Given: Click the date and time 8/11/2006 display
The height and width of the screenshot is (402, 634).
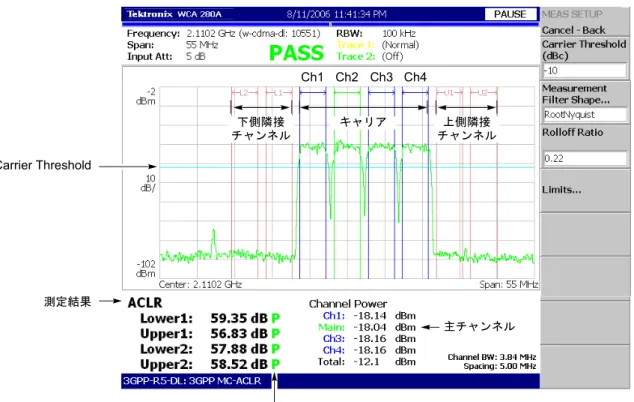Looking at the screenshot, I should coord(336,14).
